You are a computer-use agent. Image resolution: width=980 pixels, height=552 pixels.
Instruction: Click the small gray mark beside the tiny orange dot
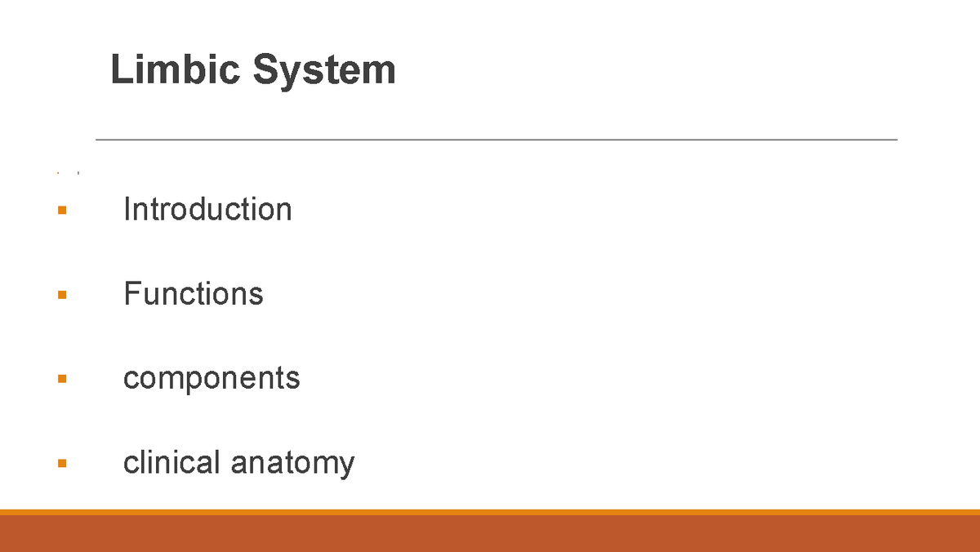(78, 173)
